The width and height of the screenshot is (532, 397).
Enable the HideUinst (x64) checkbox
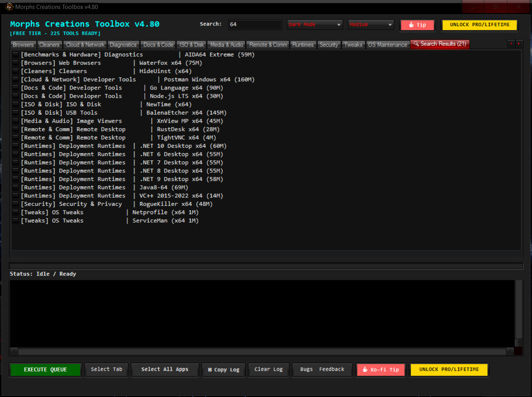(x=16, y=71)
